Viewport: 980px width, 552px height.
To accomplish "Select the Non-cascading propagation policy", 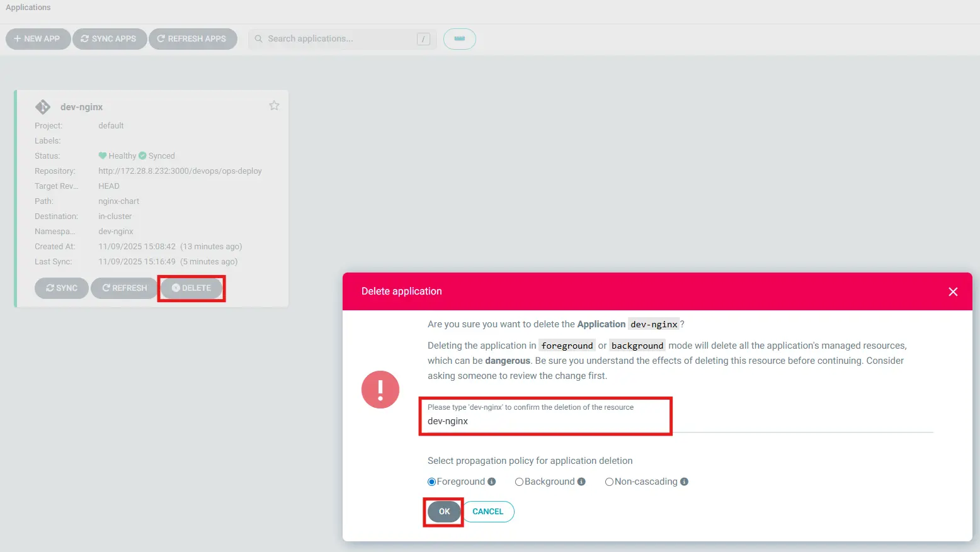I will click(609, 482).
